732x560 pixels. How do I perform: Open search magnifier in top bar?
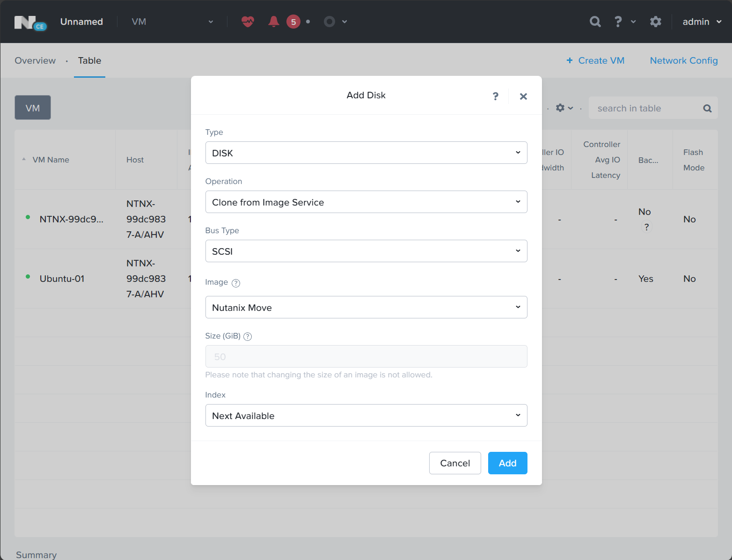(x=595, y=22)
